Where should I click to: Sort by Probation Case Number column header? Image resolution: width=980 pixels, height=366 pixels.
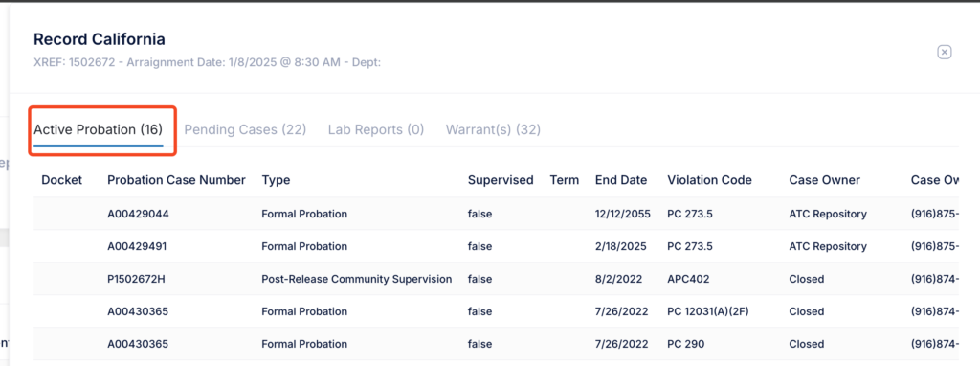click(x=176, y=180)
